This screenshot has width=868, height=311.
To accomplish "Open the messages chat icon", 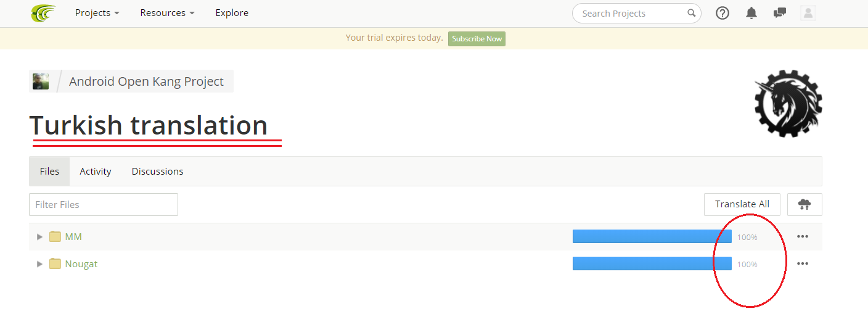I will pos(779,13).
